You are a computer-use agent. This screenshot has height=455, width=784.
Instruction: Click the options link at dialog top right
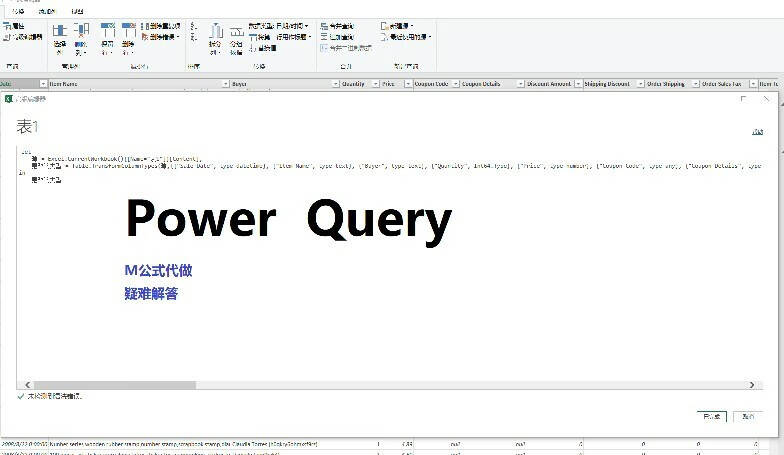coord(758,132)
